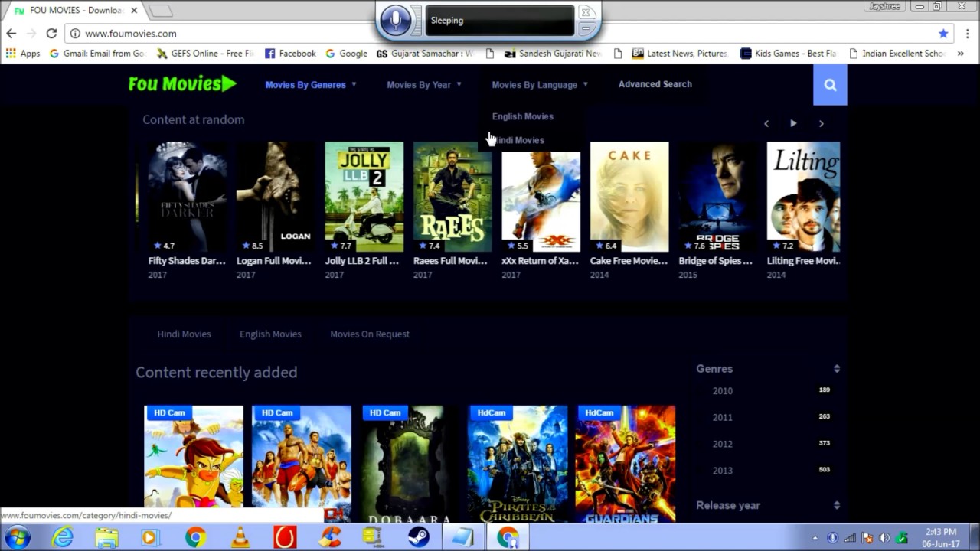Click the network signal tray icon
This screenshot has width=980, height=551.
(850, 538)
